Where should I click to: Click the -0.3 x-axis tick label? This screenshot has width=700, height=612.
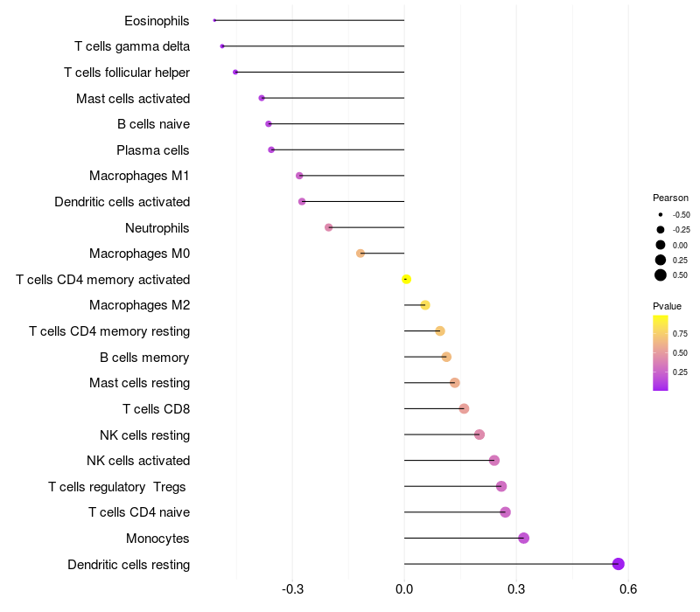292,589
